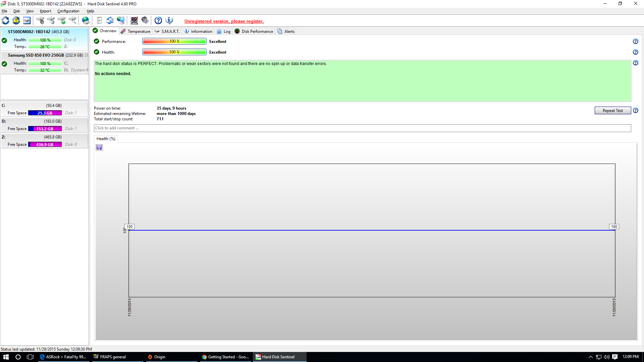
Task: Switch to the S.M.A.R.T. tab
Action: (x=167, y=32)
